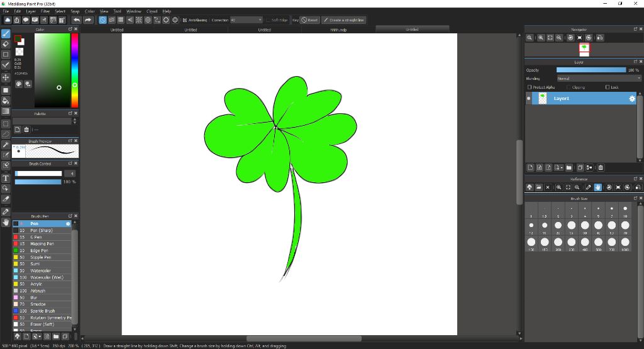Screen dimensions: 644x349
Task: Open add brush dropdown at brush list bottom
Action: (36, 336)
